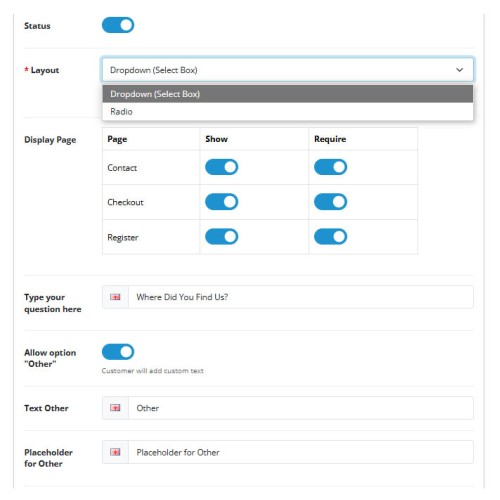Toggle the Status switch off
Viewport: 500px width, 500px height.
click(118, 25)
